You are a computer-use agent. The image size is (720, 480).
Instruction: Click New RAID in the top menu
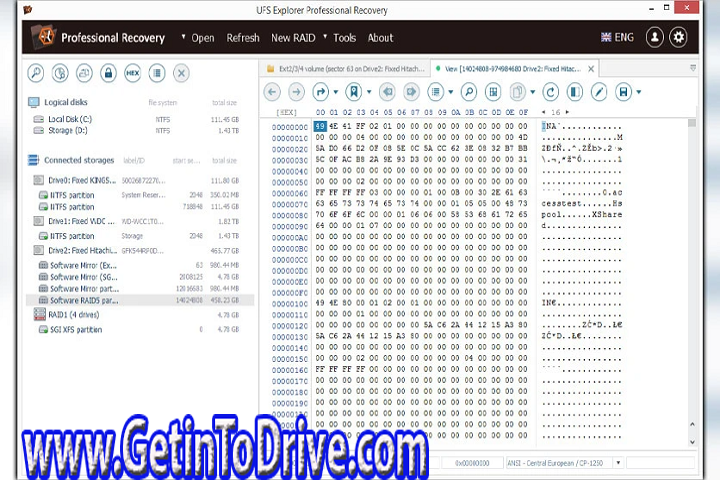pyautogui.click(x=293, y=38)
